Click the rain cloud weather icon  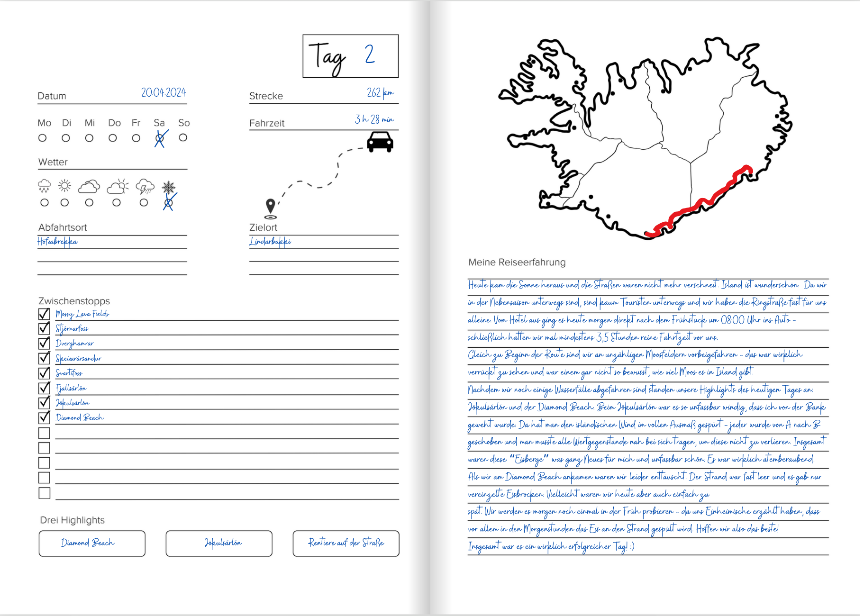point(44,186)
